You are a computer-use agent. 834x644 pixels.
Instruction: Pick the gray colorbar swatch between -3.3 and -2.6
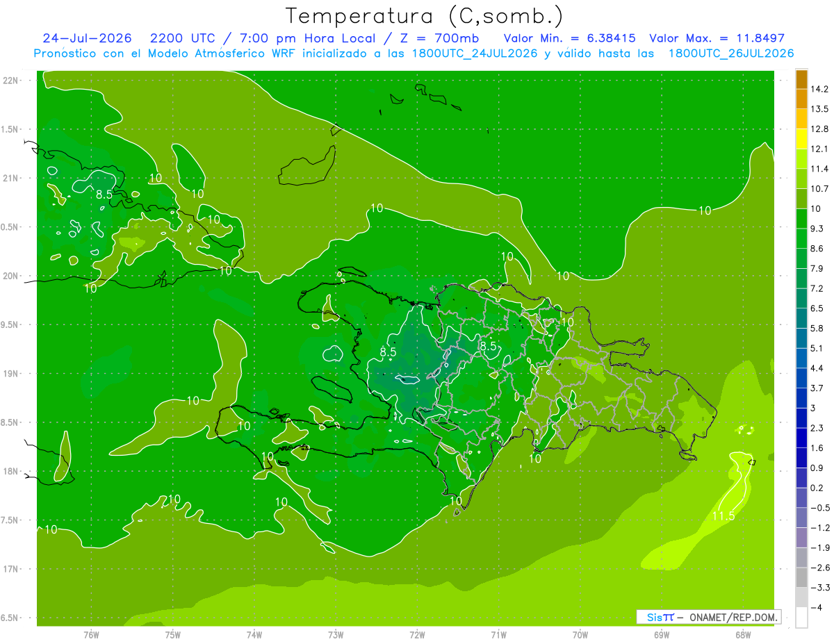pos(801,578)
